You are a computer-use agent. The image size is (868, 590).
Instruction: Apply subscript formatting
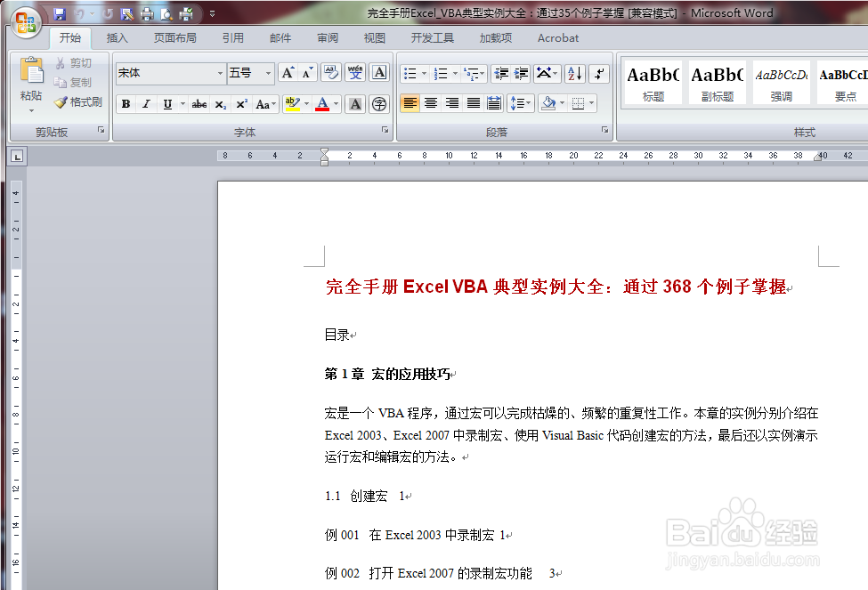[221, 103]
